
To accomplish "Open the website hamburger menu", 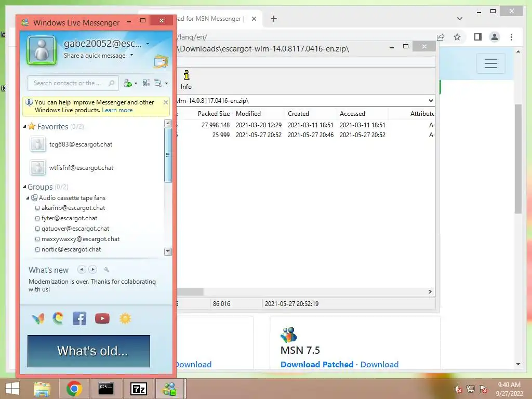I will point(490,63).
